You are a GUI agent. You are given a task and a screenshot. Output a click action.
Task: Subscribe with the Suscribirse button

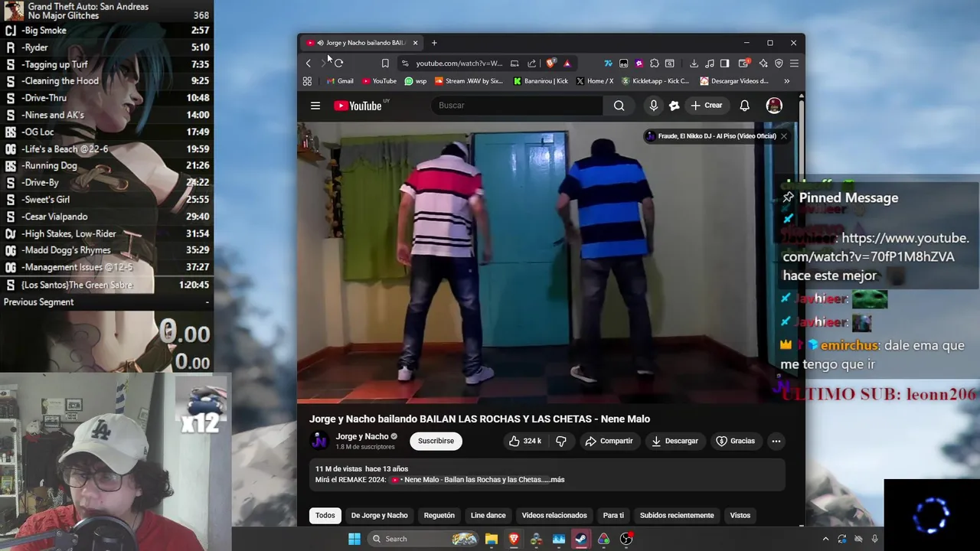tap(436, 441)
